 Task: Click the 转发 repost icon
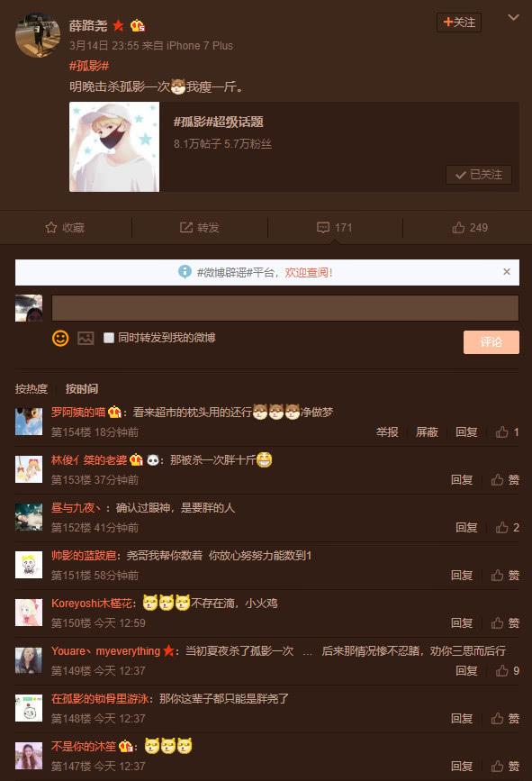[x=186, y=228]
